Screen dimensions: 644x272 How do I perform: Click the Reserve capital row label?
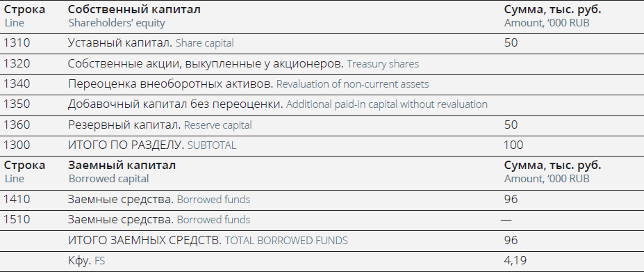[160, 125]
